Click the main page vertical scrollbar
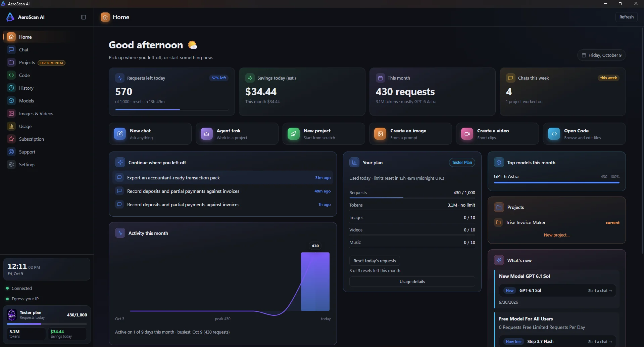 tap(642, 141)
